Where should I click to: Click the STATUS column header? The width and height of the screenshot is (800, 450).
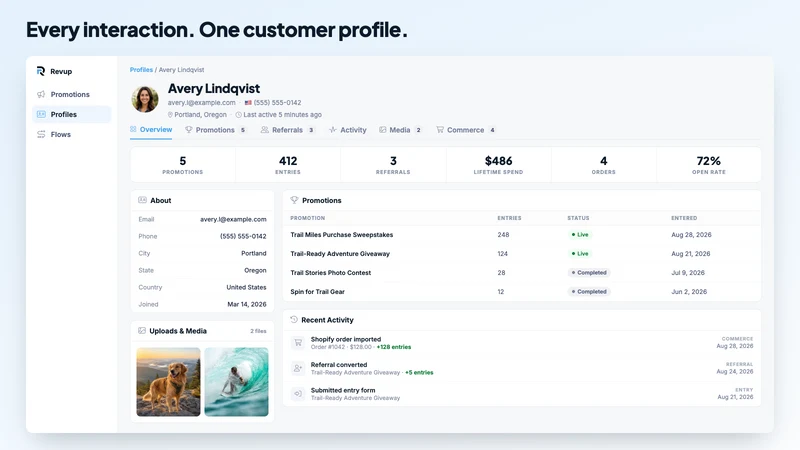[x=578, y=218]
